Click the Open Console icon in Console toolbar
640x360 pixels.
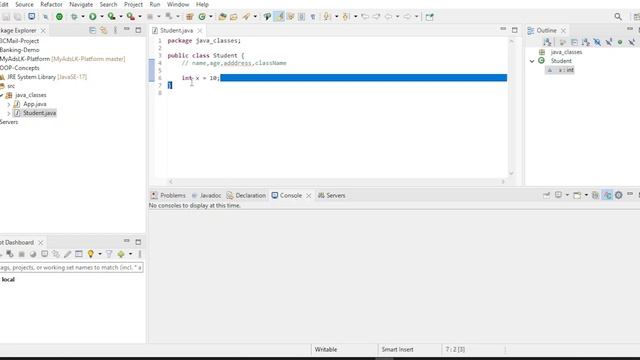[577, 195]
